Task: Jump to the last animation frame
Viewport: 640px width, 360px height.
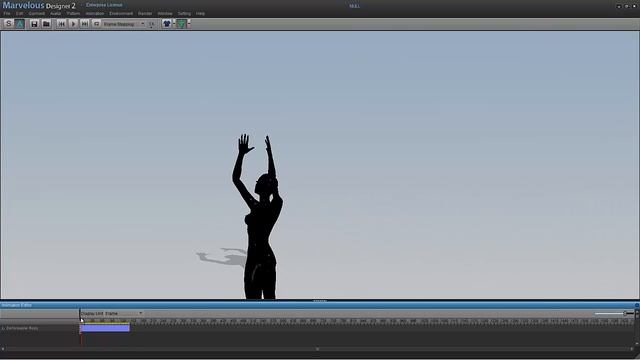Action: (x=84, y=24)
